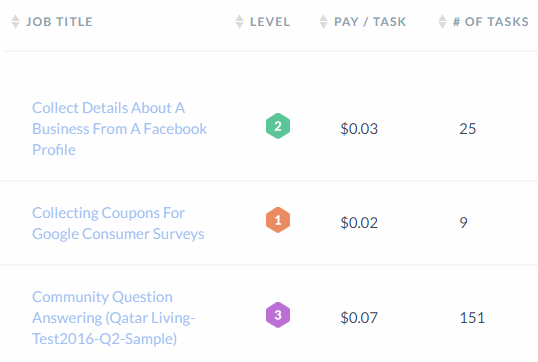Viewport: 538px width, 362px height.
Task: Sort by the LEVEL header text
Action: pos(270,22)
